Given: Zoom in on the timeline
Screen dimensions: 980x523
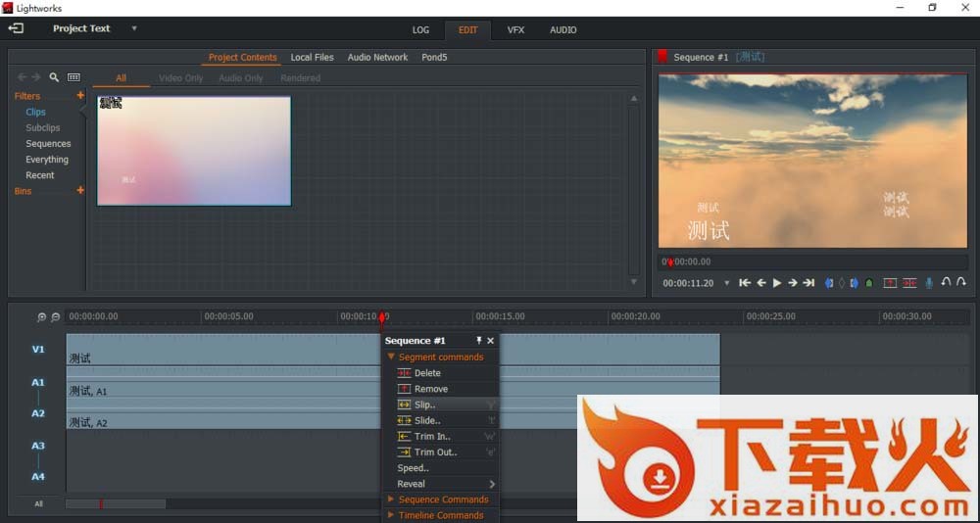Looking at the screenshot, I should coord(42,317).
